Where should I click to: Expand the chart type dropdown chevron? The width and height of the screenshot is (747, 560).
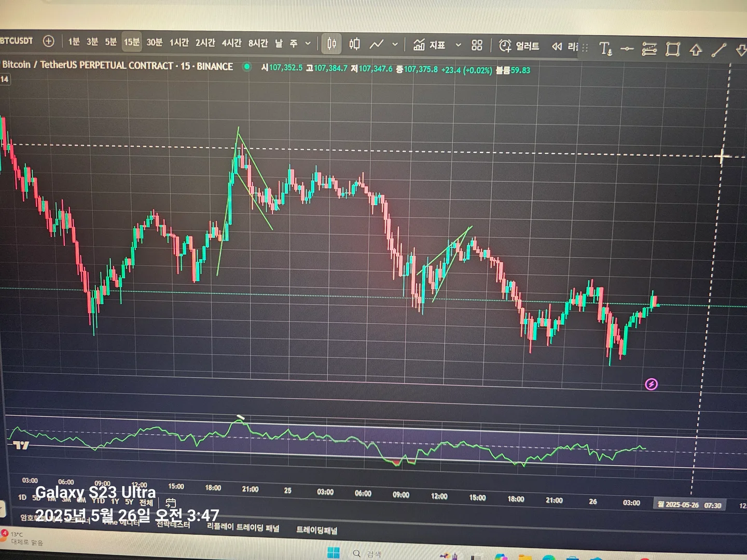[395, 45]
